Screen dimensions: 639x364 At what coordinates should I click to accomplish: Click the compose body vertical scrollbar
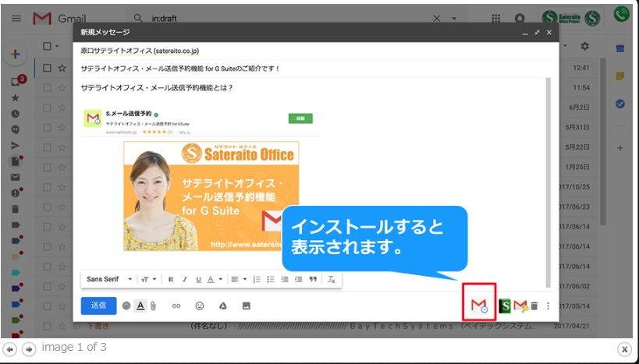click(x=548, y=183)
